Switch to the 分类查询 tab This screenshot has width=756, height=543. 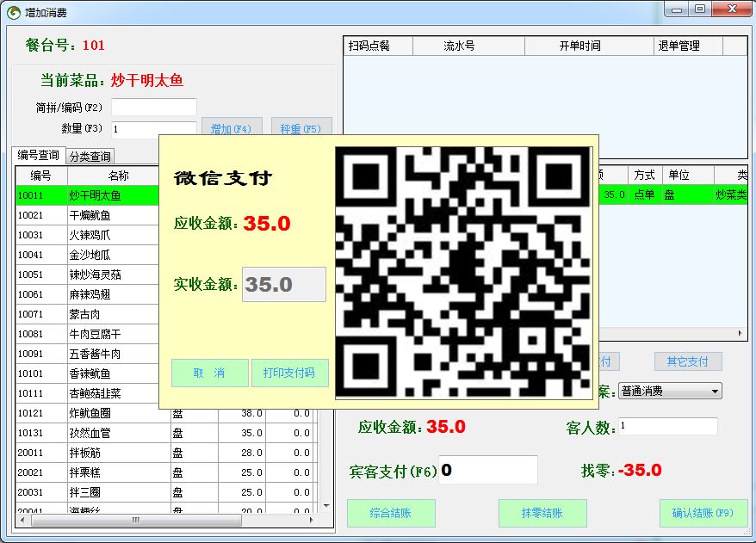[x=90, y=157]
